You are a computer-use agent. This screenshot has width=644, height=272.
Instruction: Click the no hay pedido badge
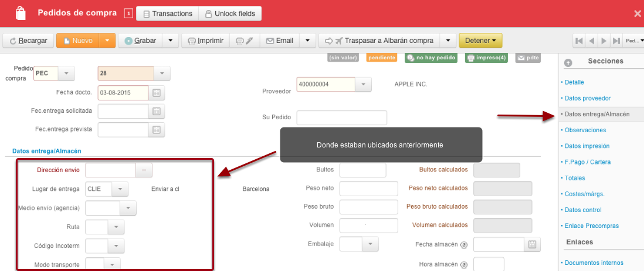tap(431, 58)
